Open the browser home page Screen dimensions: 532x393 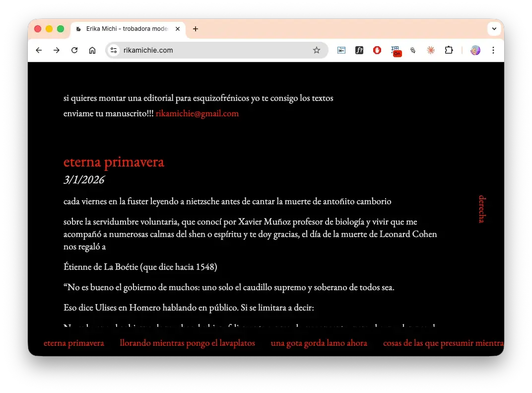pos(92,50)
